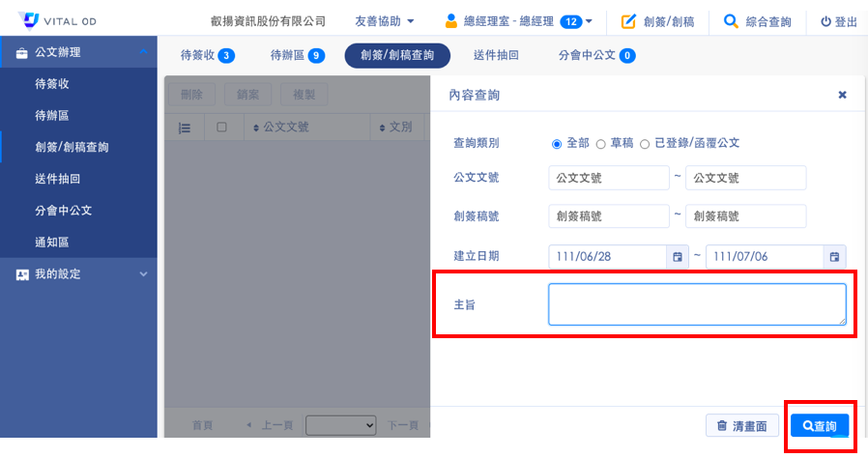Expand the 友善協助 dropdown
Image resolution: width=868 pixels, height=458 pixels.
click(384, 21)
